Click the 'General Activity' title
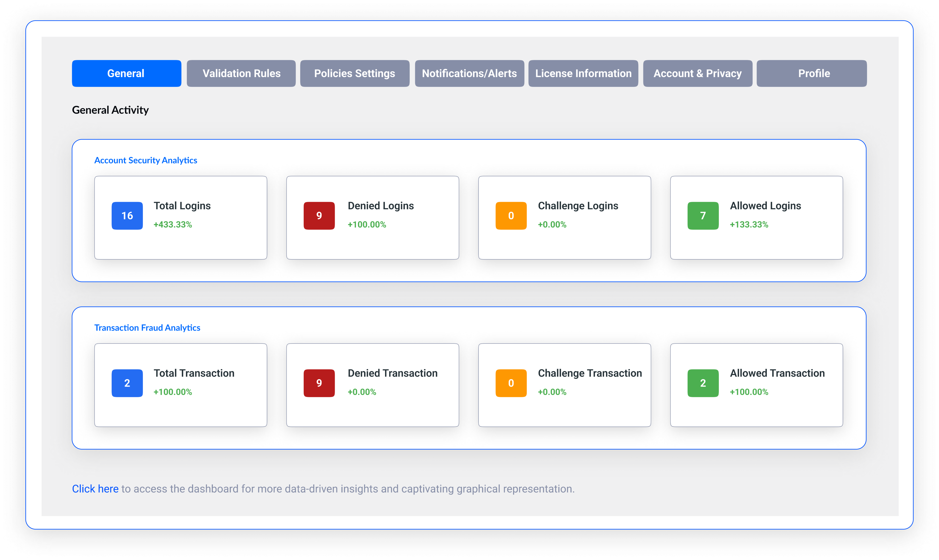Screen dimensions: 939x560 (110, 110)
